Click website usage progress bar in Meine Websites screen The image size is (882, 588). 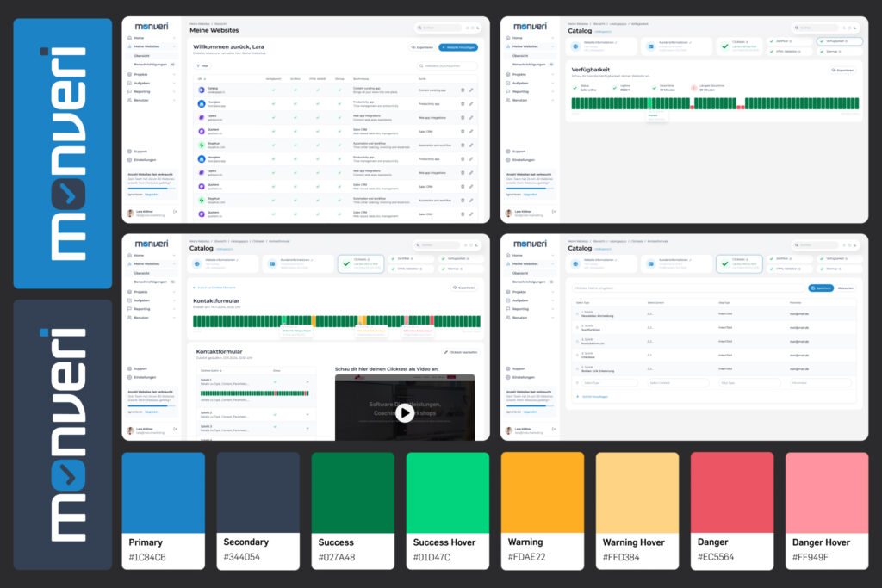pyautogui.click(x=152, y=189)
